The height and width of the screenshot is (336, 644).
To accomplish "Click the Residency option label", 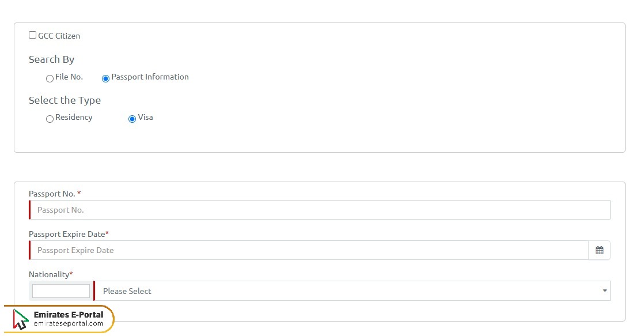I will click(x=74, y=117).
